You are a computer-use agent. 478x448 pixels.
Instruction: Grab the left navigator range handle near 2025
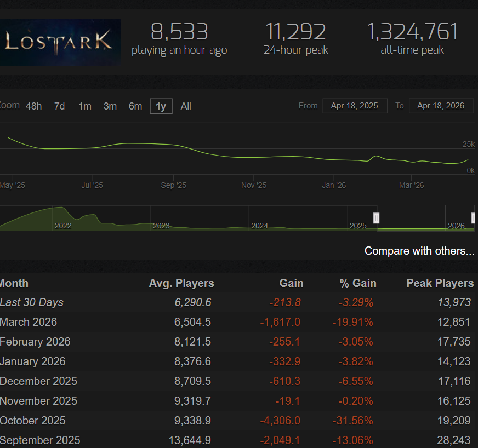(377, 218)
